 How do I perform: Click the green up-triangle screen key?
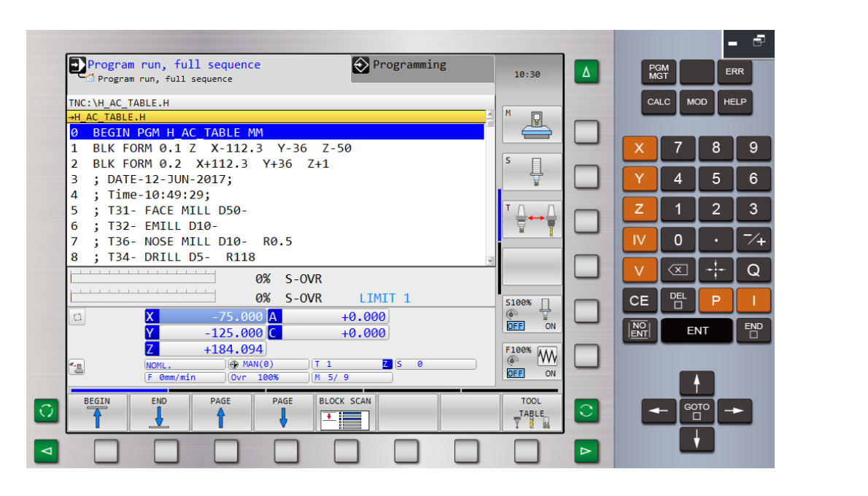tap(586, 71)
